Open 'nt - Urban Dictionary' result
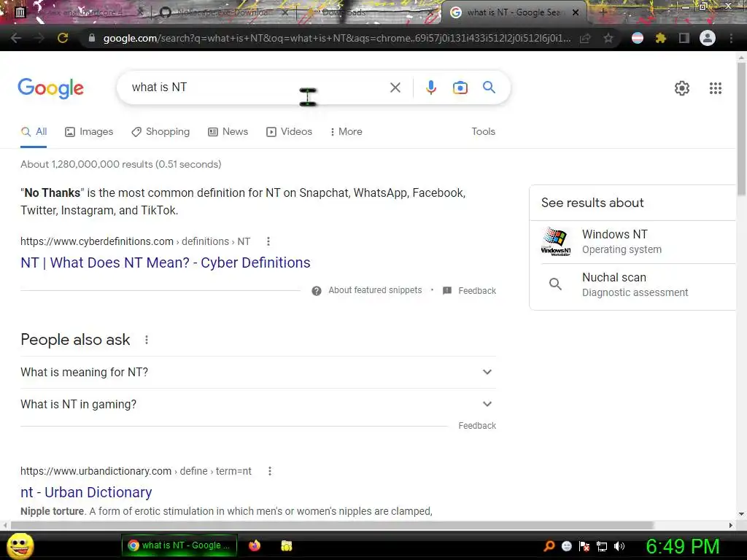 86,492
